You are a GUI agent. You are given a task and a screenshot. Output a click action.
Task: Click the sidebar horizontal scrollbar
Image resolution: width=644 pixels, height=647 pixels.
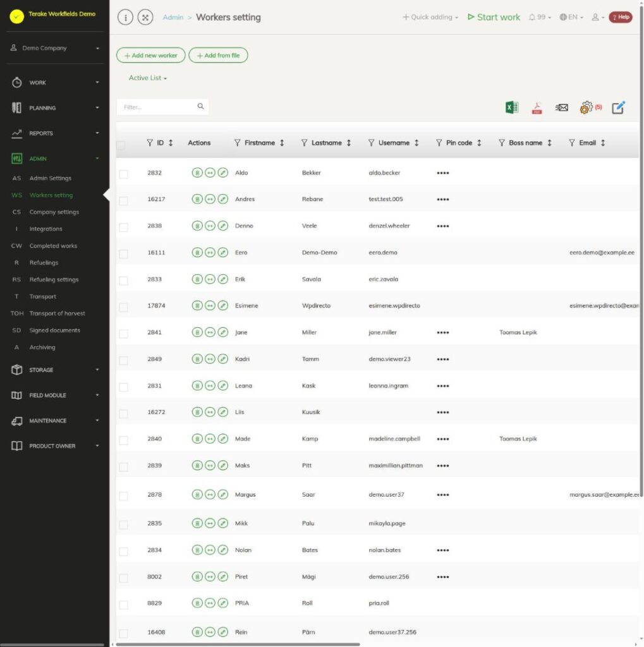pyautogui.click(x=52, y=644)
